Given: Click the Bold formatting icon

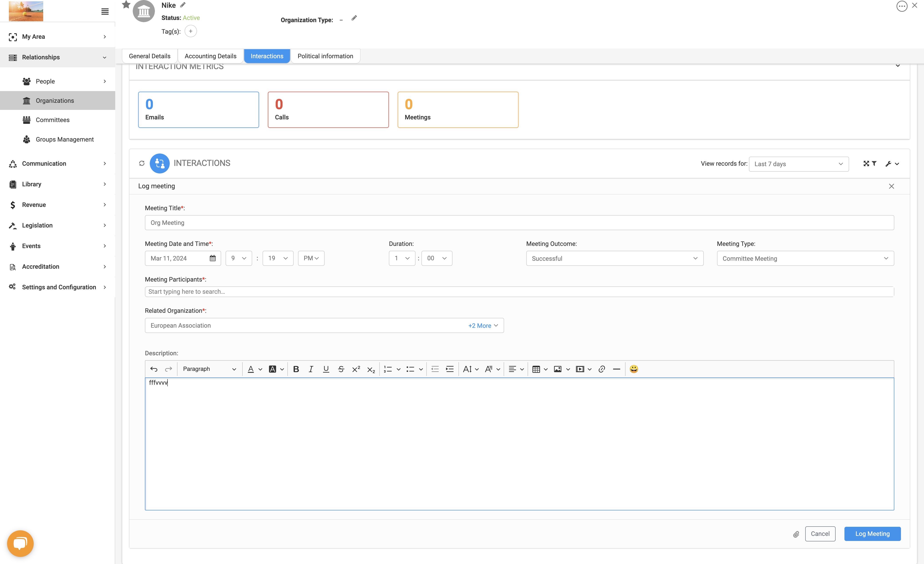Looking at the screenshot, I should [296, 369].
